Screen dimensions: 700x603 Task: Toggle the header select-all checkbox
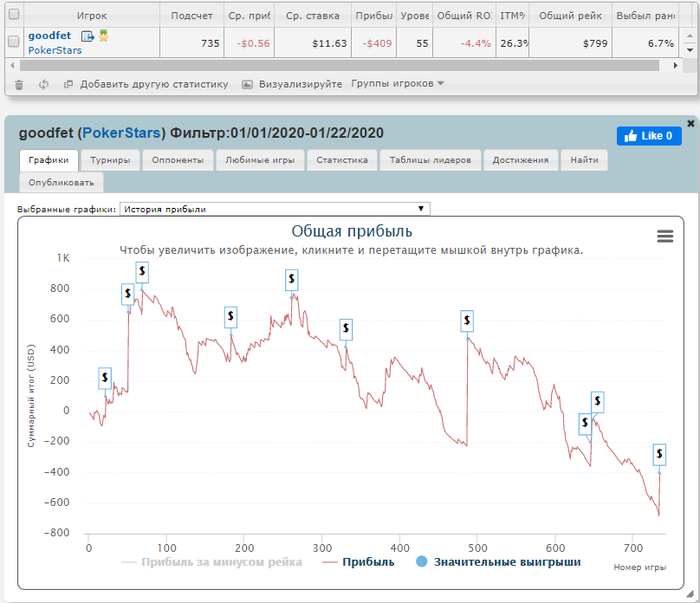point(14,14)
